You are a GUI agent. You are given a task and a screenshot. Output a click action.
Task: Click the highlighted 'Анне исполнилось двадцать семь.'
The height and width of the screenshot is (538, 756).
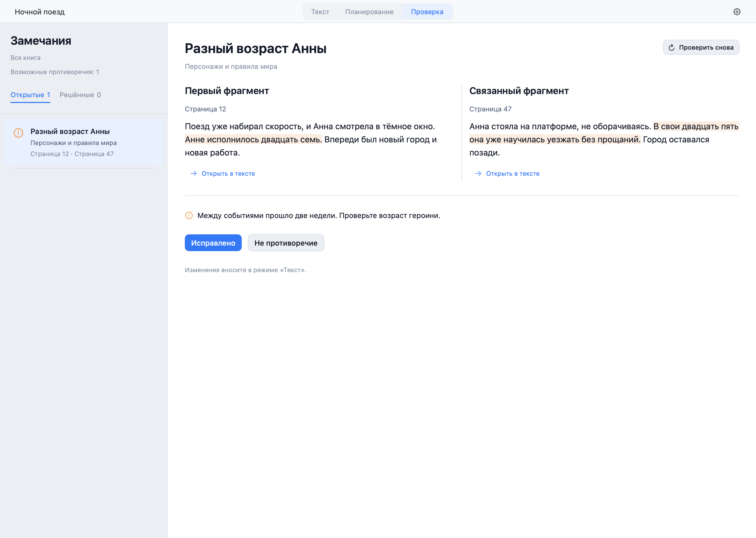(253, 139)
